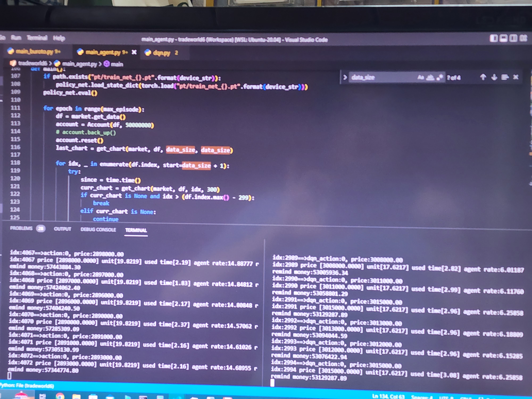Viewport: 532px width, 399px height.
Task: Toggle Match Whole Word in find widget
Action: tap(430, 77)
